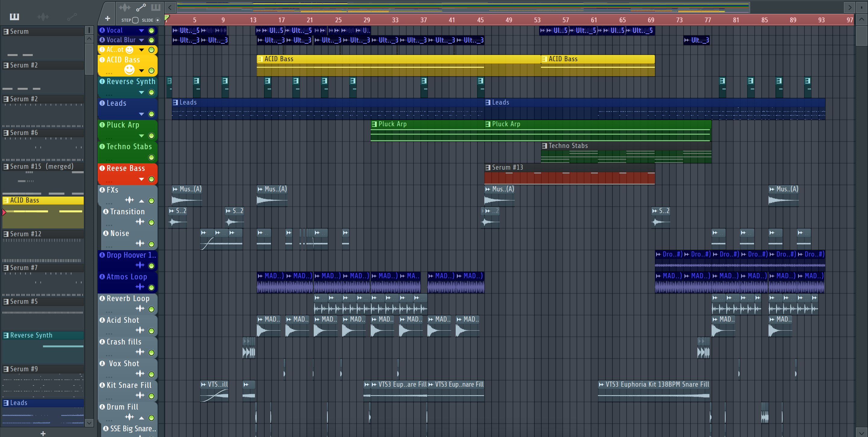Select the Techno Stabs pattern clip
Image resolution: width=868 pixels, height=437 pixels.
click(626, 152)
